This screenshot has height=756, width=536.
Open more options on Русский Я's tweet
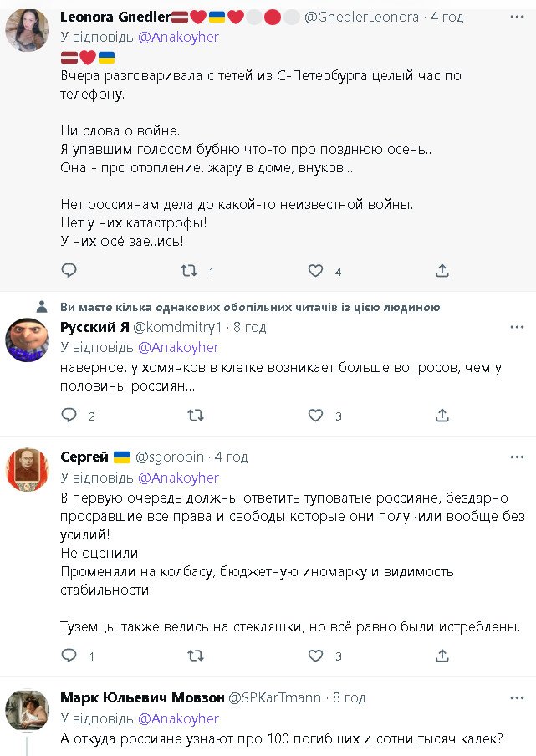[517, 327]
